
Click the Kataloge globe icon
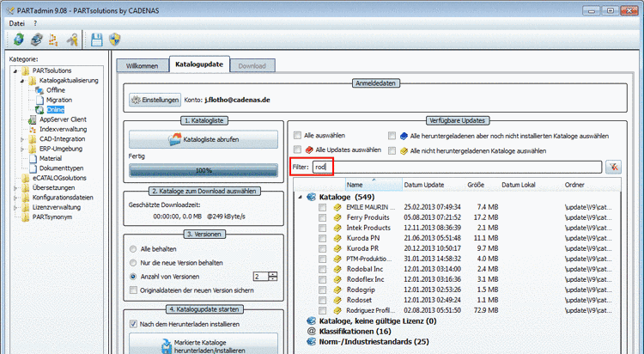point(312,198)
